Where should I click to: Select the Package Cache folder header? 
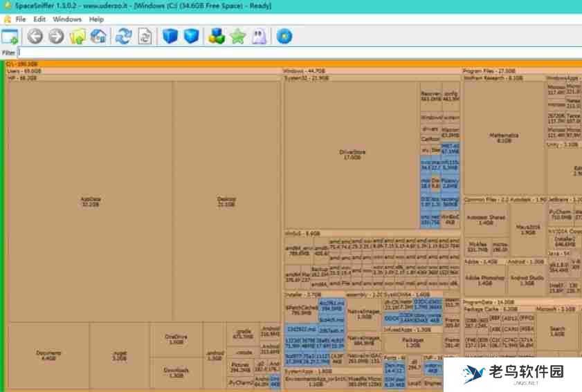(498, 309)
